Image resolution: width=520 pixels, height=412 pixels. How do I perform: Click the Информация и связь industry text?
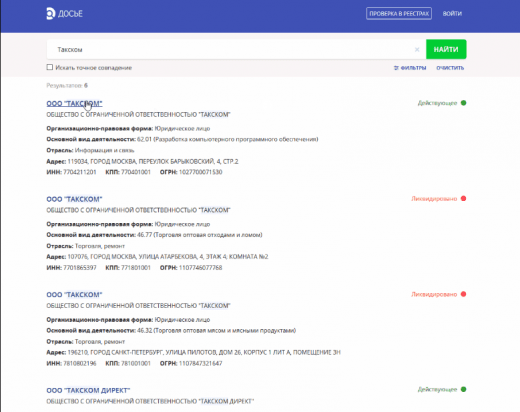click(105, 150)
